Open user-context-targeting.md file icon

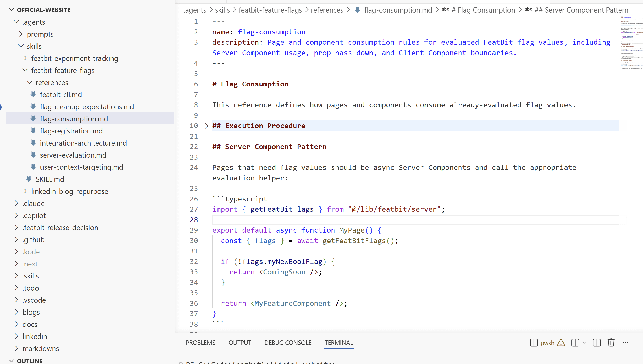tap(33, 167)
